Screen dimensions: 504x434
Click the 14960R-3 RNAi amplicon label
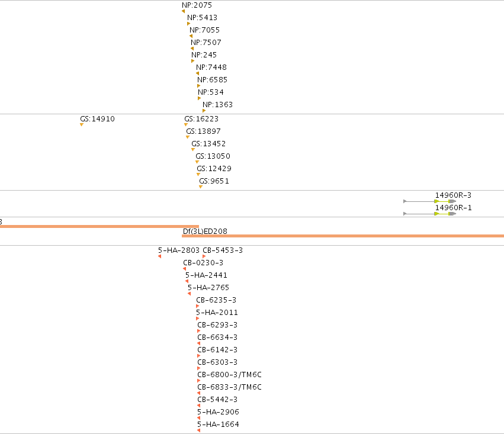point(453,195)
